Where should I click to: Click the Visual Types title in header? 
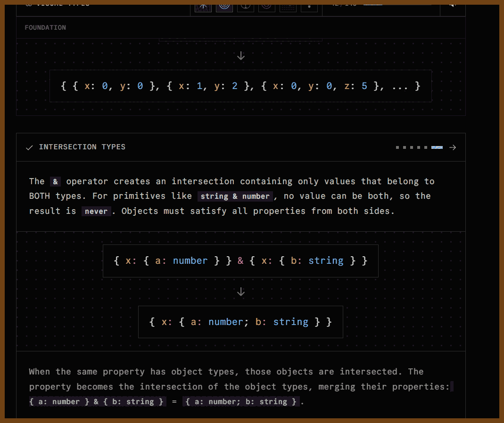61,4
